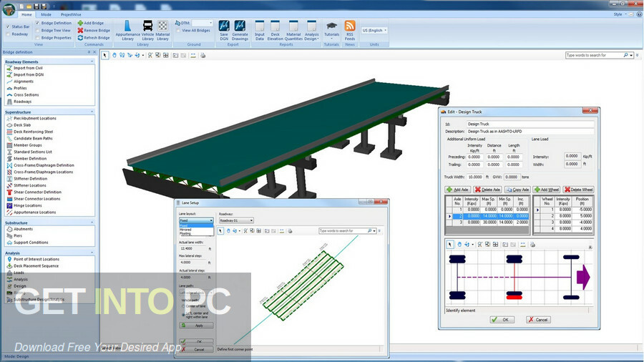644x362 pixels.
Task: Collapse the Analysis section
Action: [92, 253]
